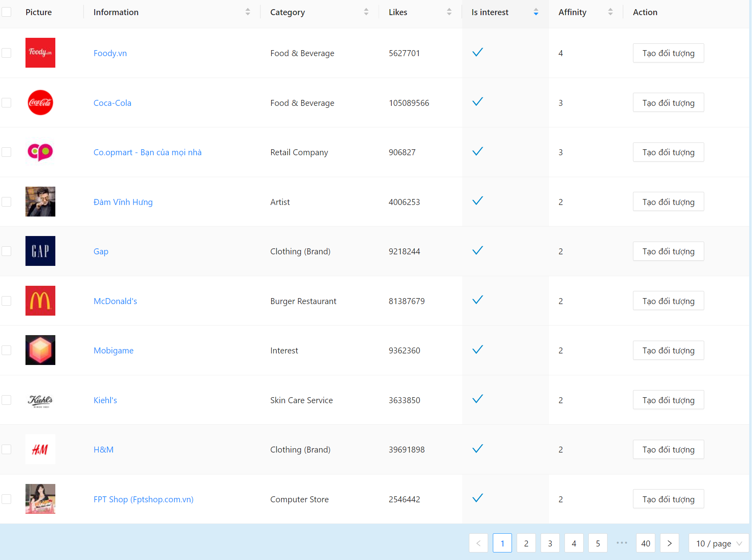Open Co.opmart - Bạn của mọi nhà link
This screenshot has width=752, height=560.
(x=147, y=152)
